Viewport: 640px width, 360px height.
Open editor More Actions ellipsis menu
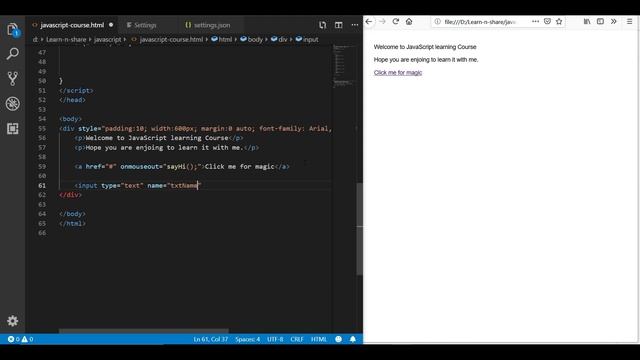pos(355,25)
